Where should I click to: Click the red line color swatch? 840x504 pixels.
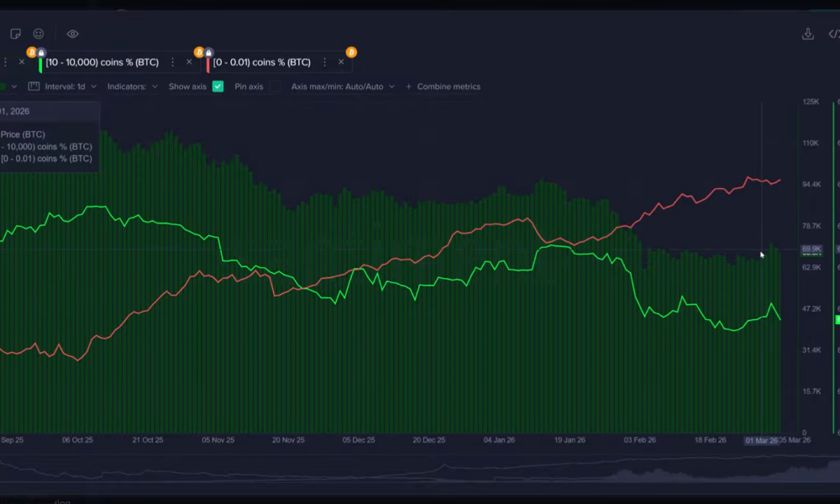point(208,63)
